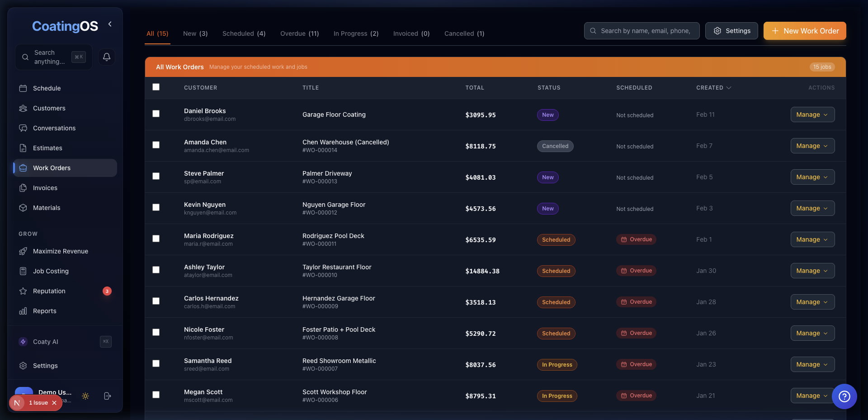Image resolution: width=868 pixels, height=420 pixels.
Task: Collapse the sidebar with the chevron arrow
Action: 110,24
